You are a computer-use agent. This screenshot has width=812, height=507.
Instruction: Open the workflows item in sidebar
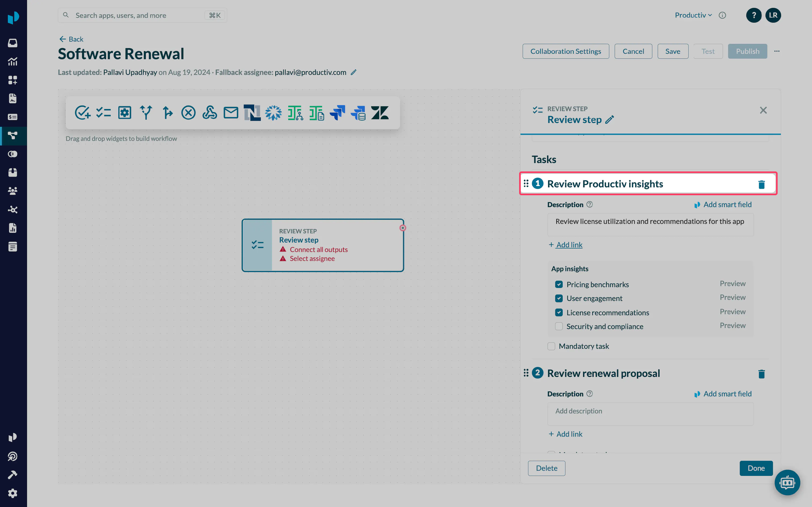point(13,135)
